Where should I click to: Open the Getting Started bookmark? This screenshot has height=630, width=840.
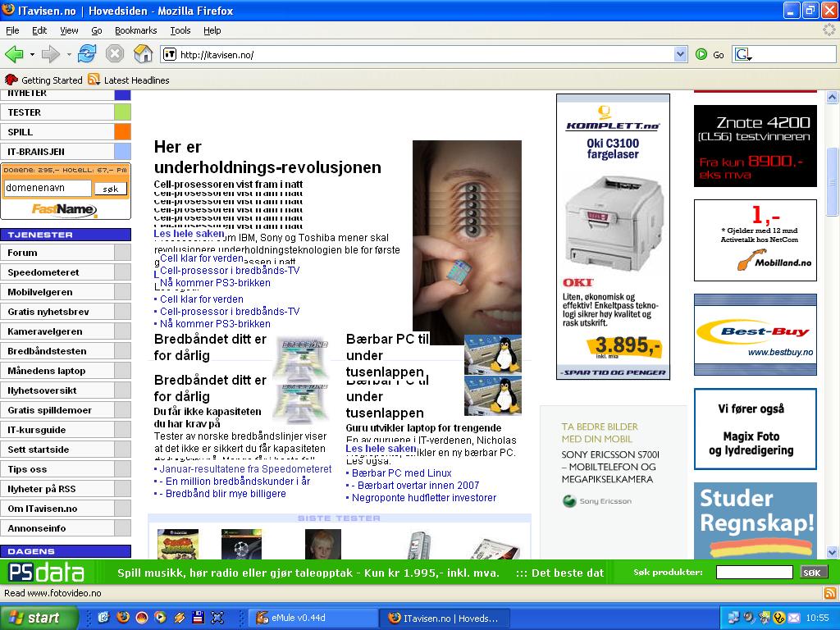[x=43, y=80]
